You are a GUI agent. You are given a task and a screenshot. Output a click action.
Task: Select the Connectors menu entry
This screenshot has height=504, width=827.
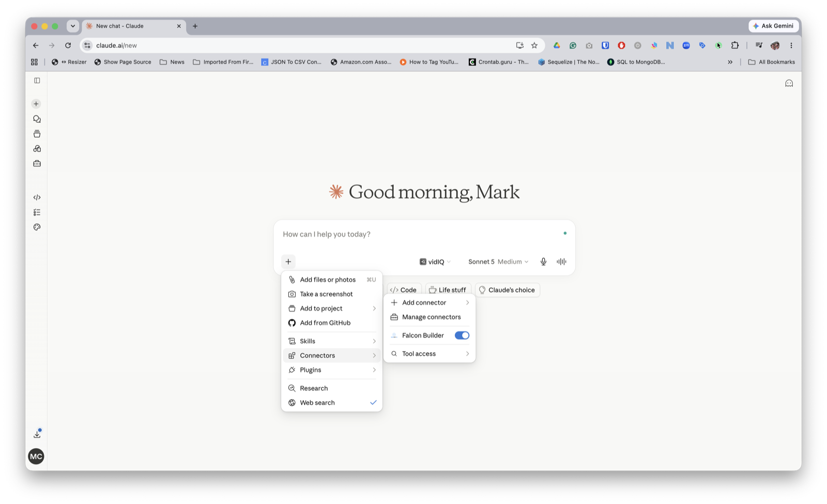332,356
